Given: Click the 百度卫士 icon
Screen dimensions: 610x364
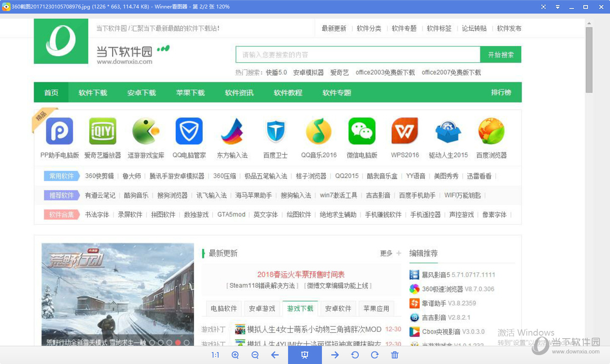Looking at the screenshot, I should 276,131.
